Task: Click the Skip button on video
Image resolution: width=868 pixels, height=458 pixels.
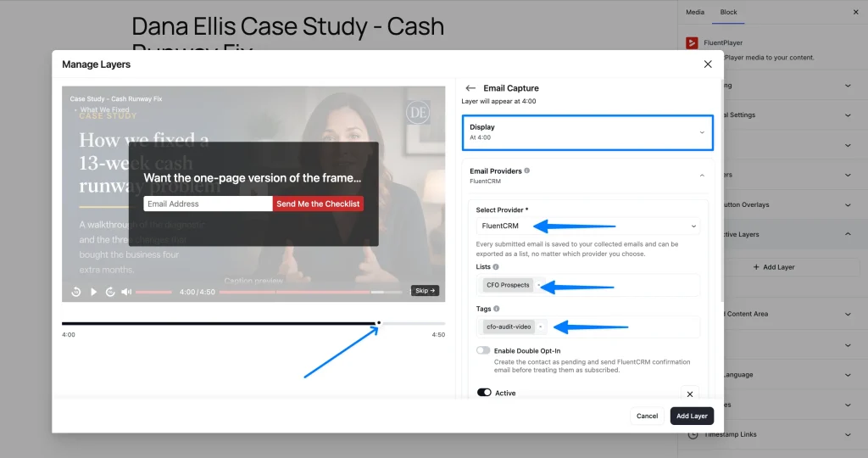Action: click(426, 291)
